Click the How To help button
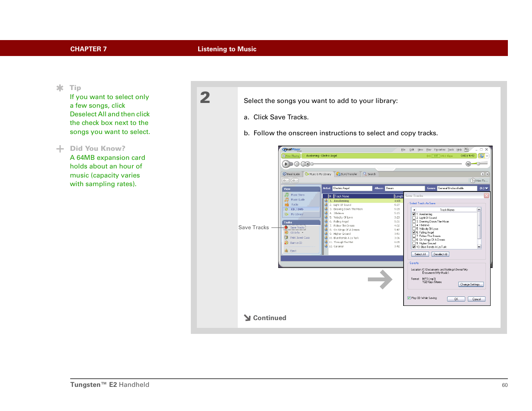Viewport: 532px width, 411px height. [479, 181]
